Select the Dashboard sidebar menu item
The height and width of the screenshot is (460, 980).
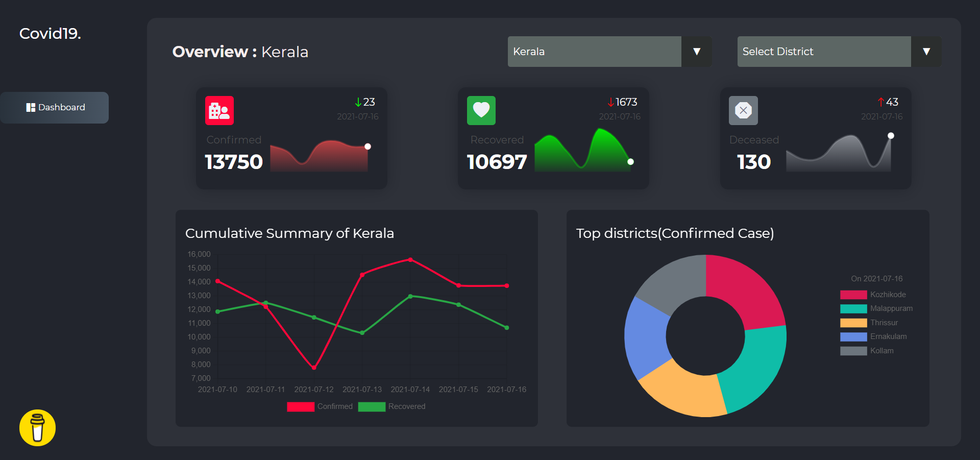pos(55,108)
